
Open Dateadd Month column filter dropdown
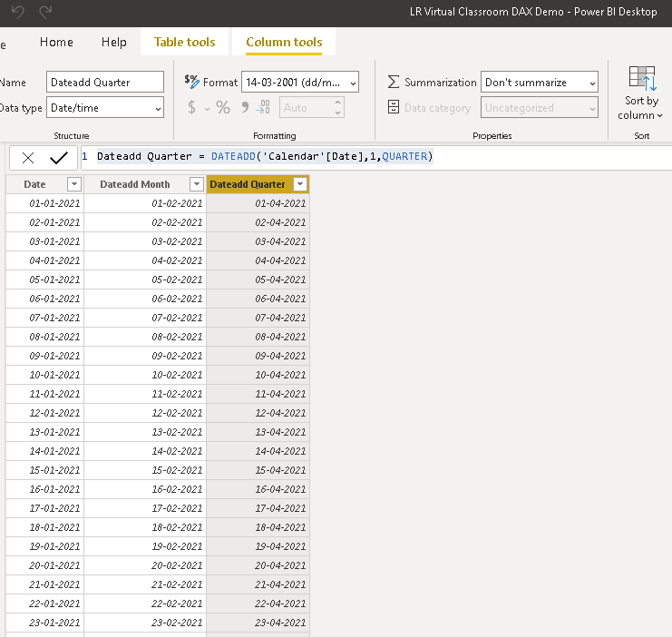point(196,184)
